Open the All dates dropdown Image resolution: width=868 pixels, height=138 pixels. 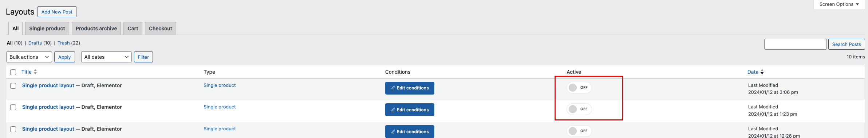(106, 57)
